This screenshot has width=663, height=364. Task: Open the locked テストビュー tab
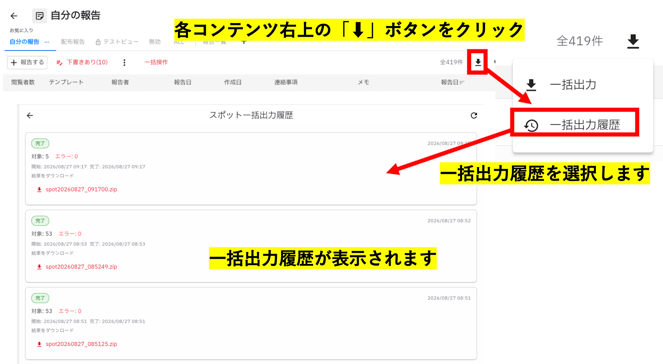point(117,42)
